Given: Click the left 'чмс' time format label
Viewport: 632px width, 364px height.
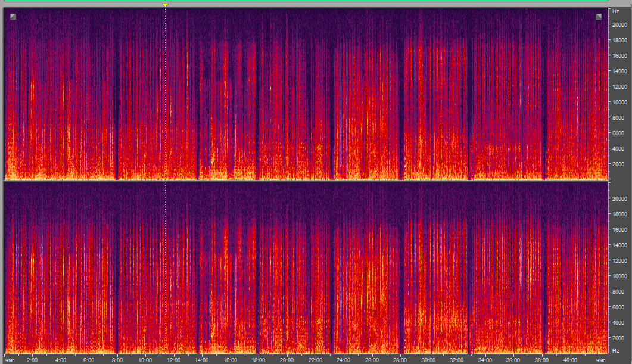Looking at the screenshot, I should click(x=9, y=360).
